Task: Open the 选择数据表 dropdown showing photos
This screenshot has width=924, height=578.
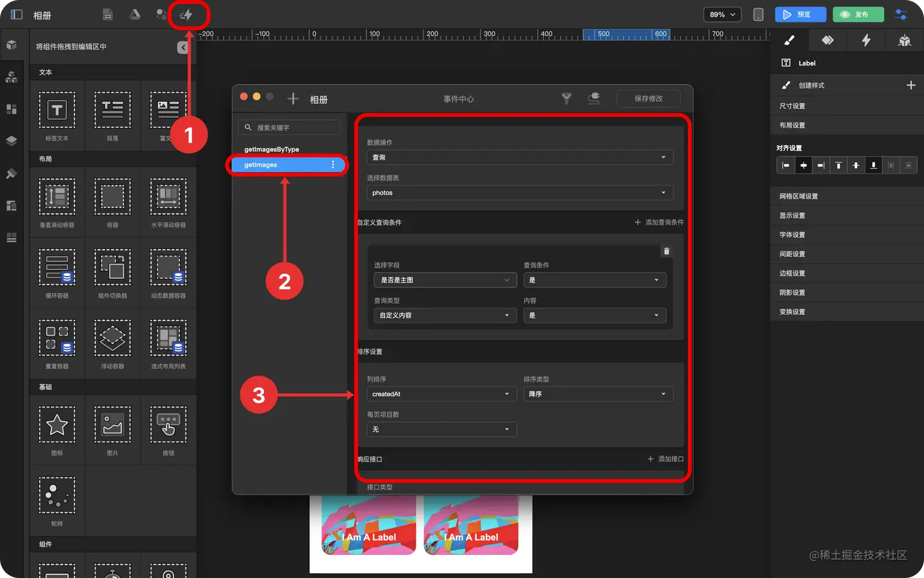Action: click(520, 193)
